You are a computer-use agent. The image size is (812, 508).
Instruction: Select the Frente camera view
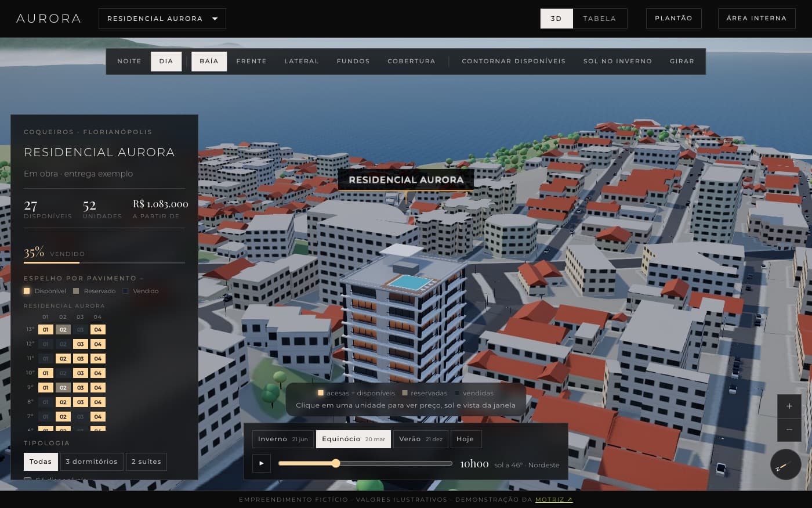pos(251,61)
